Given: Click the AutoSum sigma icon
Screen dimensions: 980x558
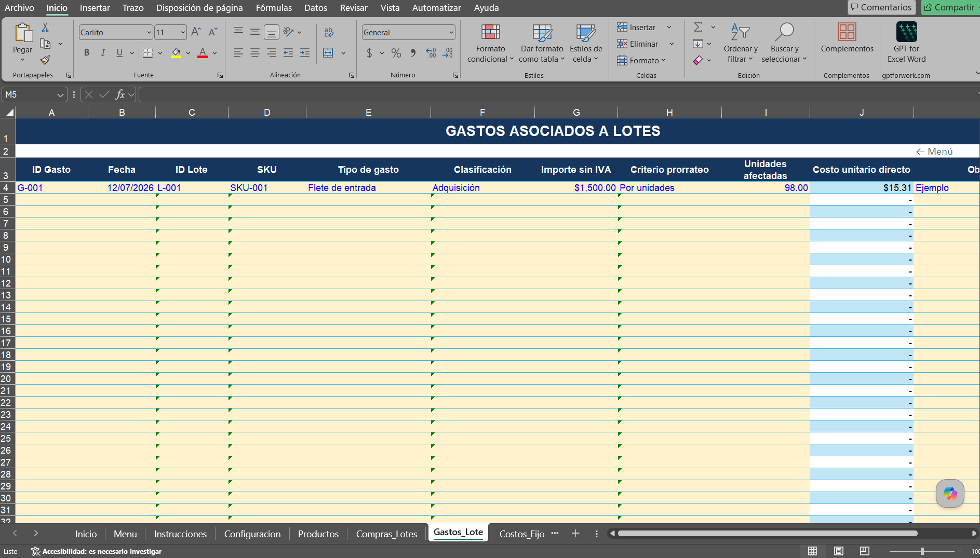Looking at the screenshot, I should [698, 27].
